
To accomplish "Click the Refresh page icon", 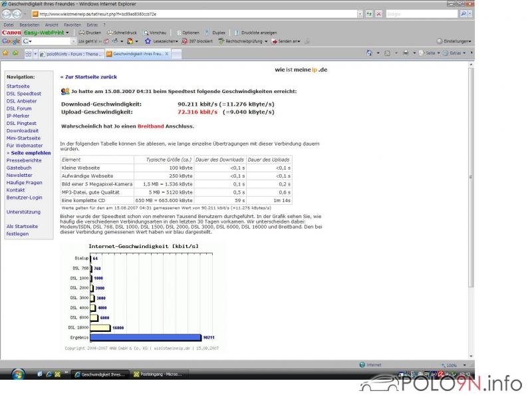I will tap(369, 14).
